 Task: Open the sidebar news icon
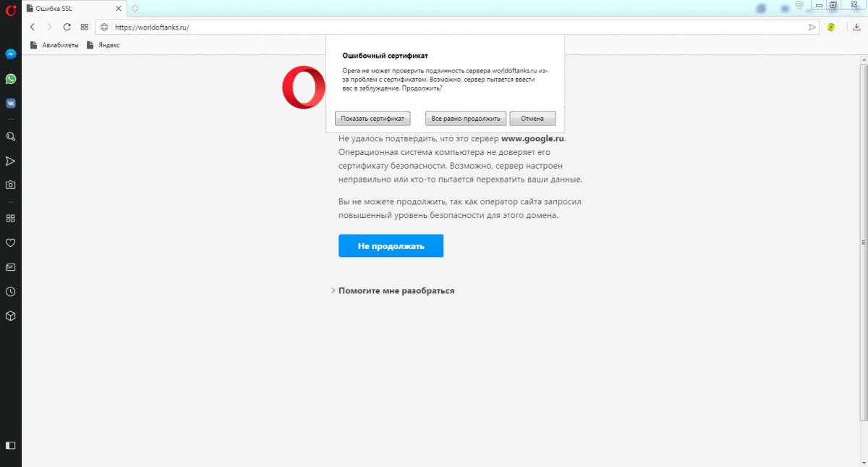[11, 267]
